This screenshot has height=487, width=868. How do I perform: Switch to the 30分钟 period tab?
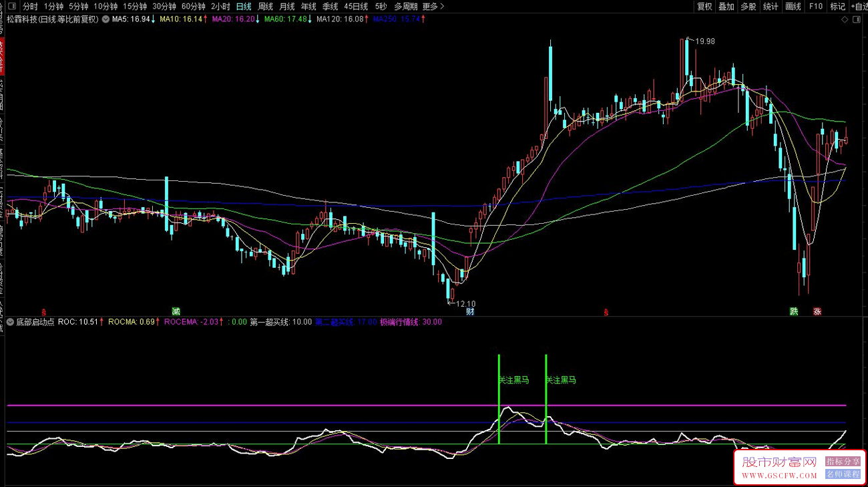(x=164, y=7)
